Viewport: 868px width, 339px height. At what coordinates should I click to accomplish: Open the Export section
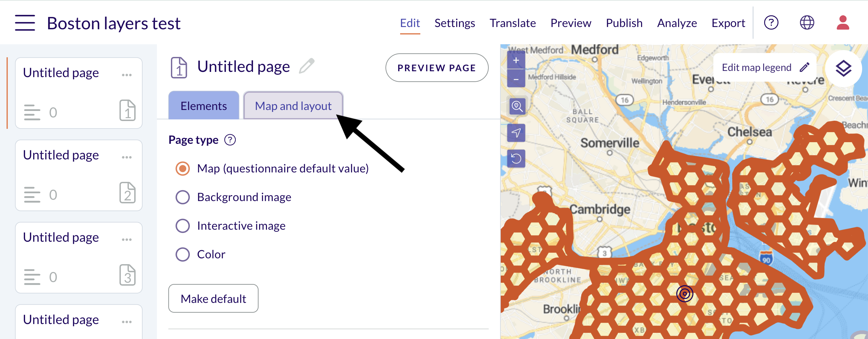(x=728, y=23)
